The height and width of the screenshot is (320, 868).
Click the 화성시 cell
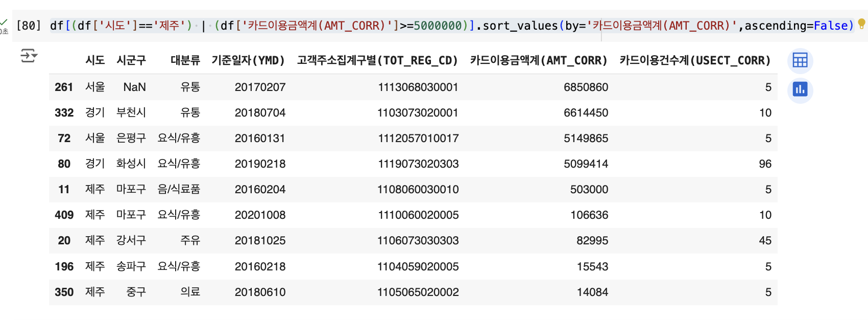131,164
